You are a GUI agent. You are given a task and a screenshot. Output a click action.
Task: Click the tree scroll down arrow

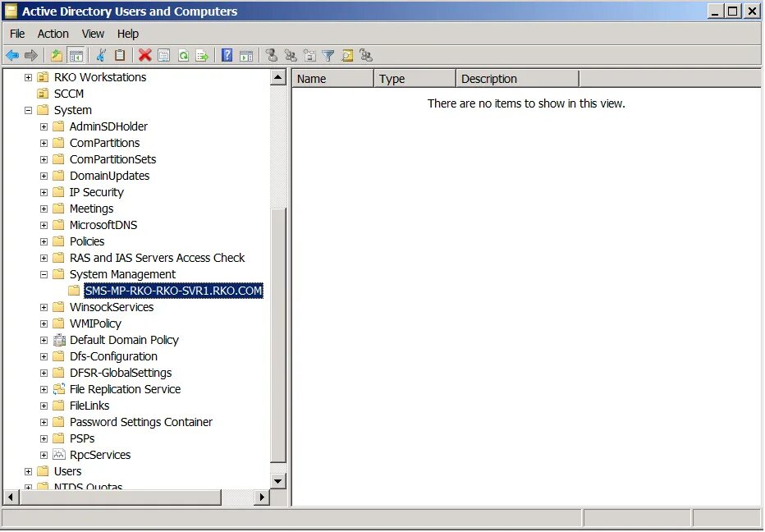coord(278,481)
